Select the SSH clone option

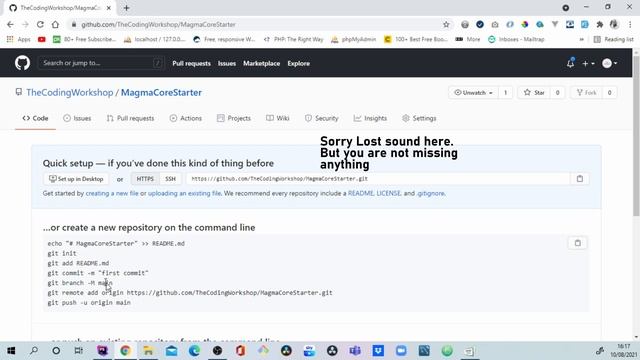coord(170,179)
